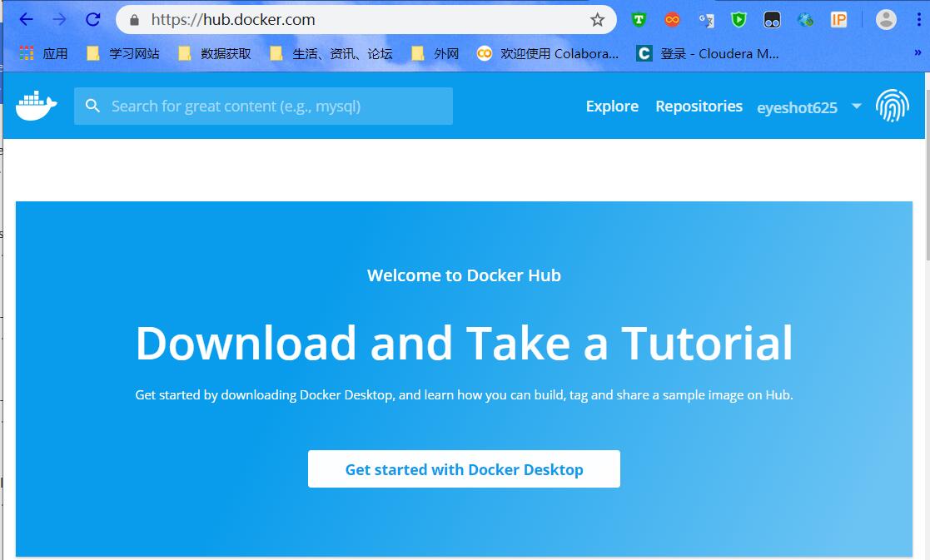The image size is (930, 560).
Task: Open the dark goggles extension icon
Action: click(772, 20)
